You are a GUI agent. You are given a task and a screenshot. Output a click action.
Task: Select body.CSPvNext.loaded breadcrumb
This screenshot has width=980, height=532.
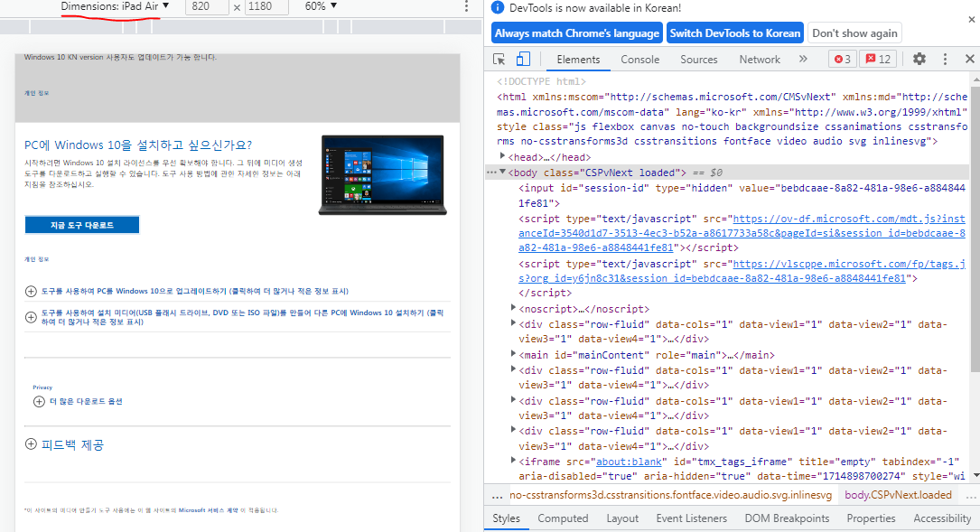click(x=898, y=494)
